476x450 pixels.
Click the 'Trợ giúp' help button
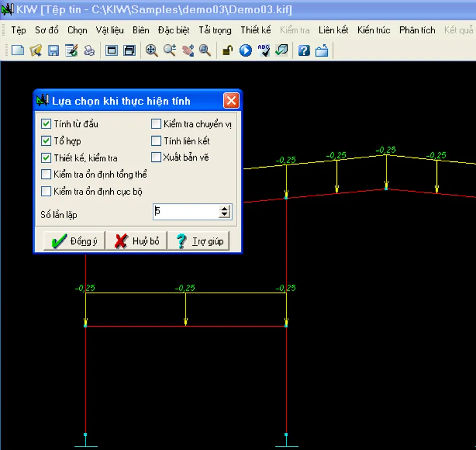(x=199, y=241)
